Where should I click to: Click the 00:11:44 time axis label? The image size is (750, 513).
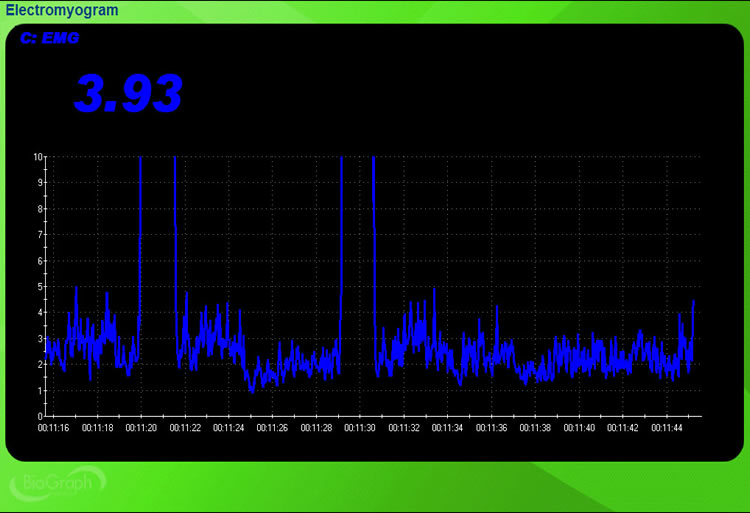[x=666, y=428]
